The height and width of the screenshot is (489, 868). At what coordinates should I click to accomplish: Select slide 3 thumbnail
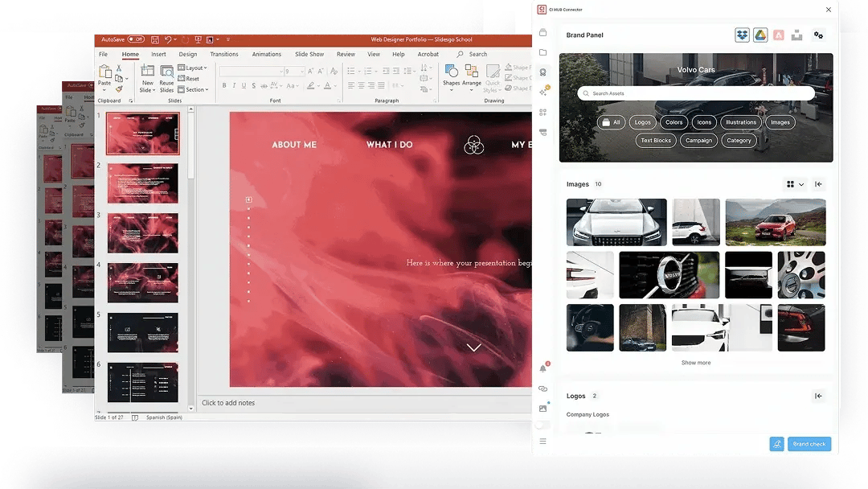point(143,233)
